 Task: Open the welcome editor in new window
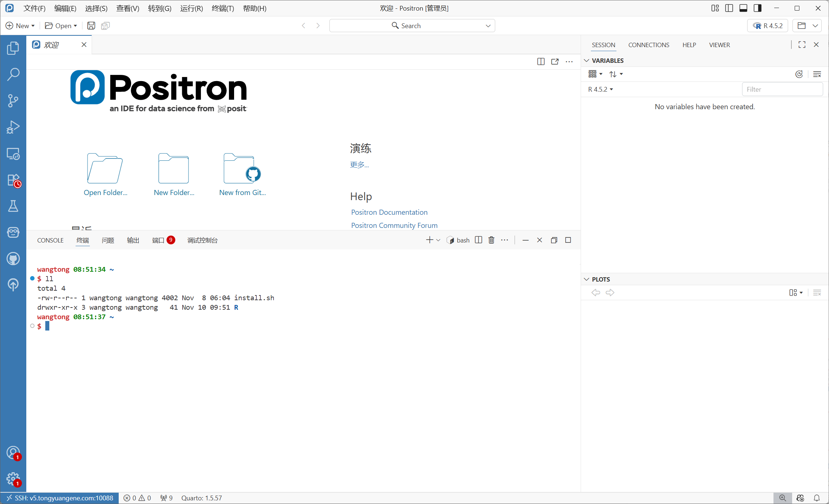click(x=555, y=61)
